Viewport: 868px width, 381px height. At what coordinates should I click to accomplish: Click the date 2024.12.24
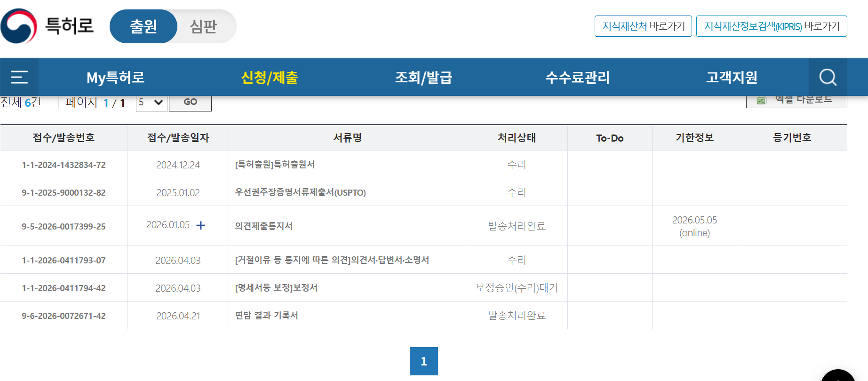[178, 165]
